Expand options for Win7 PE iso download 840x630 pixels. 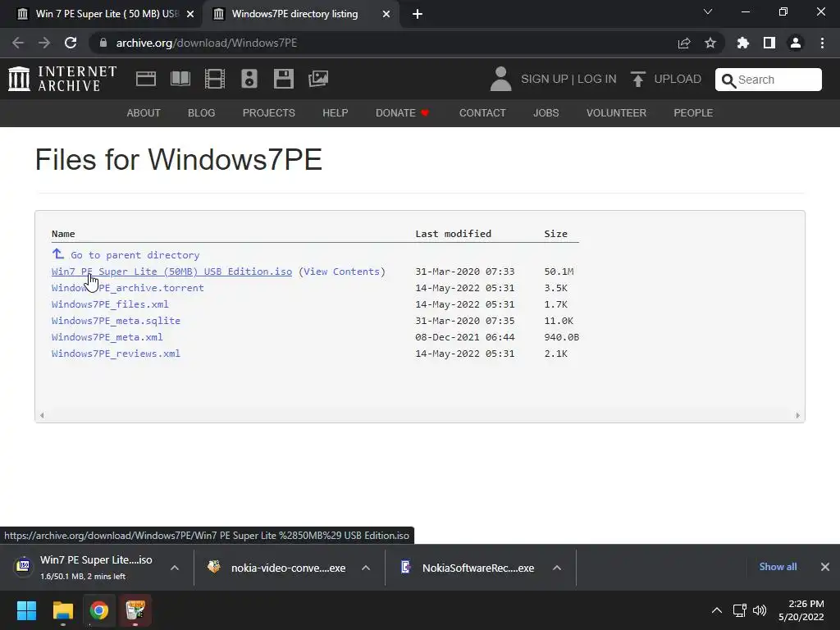[x=175, y=568]
